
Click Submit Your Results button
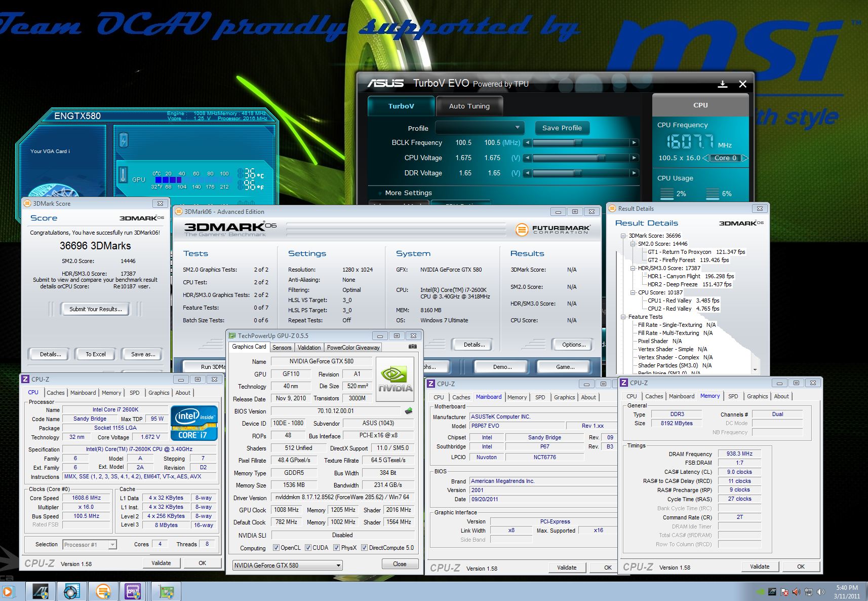96,309
